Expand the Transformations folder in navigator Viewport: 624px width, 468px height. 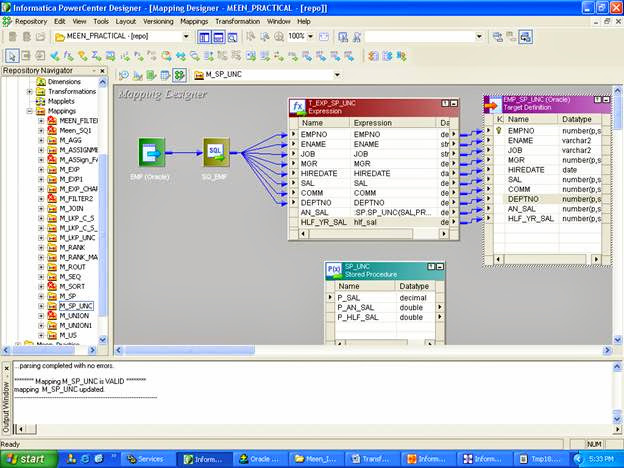pyautogui.click(x=29, y=92)
